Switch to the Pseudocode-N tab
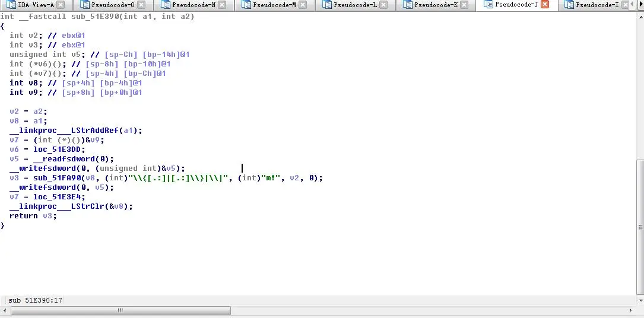The width and height of the screenshot is (644, 318). tap(194, 5)
